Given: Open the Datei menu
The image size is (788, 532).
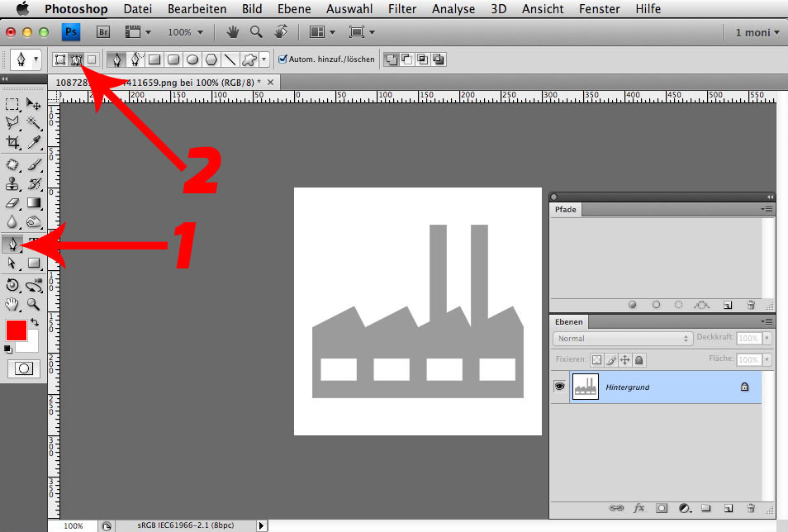Looking at the screenshot, I should (x=138, y=8).
